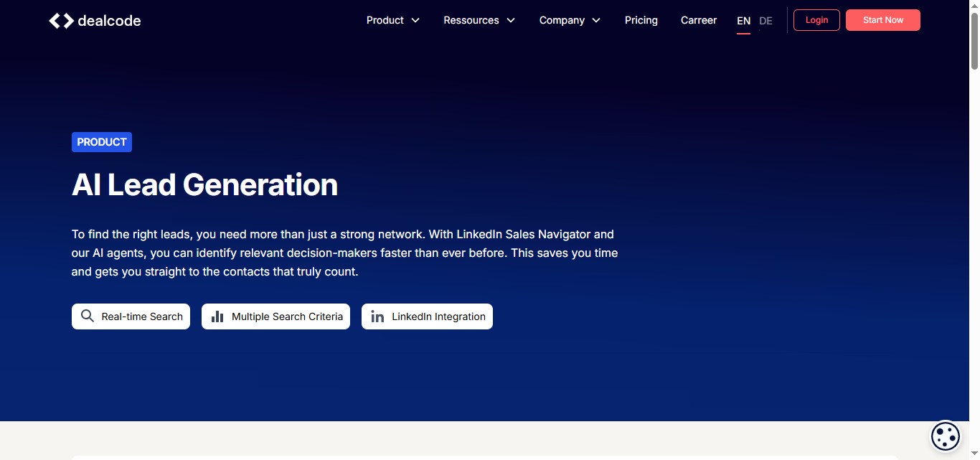Select EN as the active language

(x=743, y=20)
